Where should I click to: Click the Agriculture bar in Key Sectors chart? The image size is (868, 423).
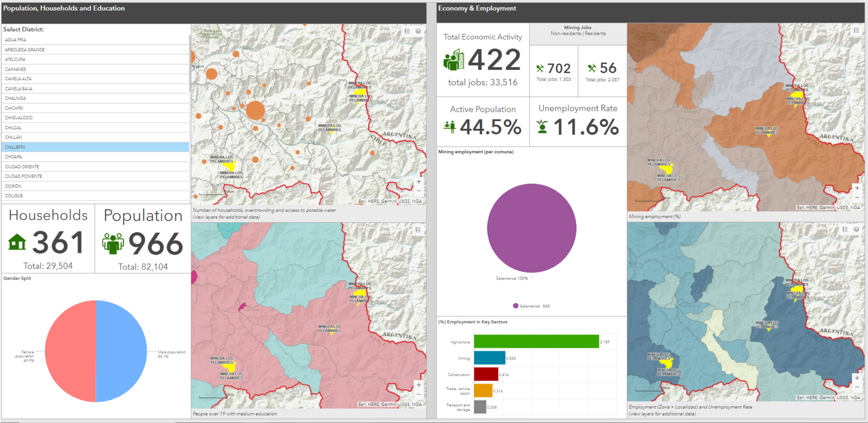pyautogui.click(x=534, y=342)
